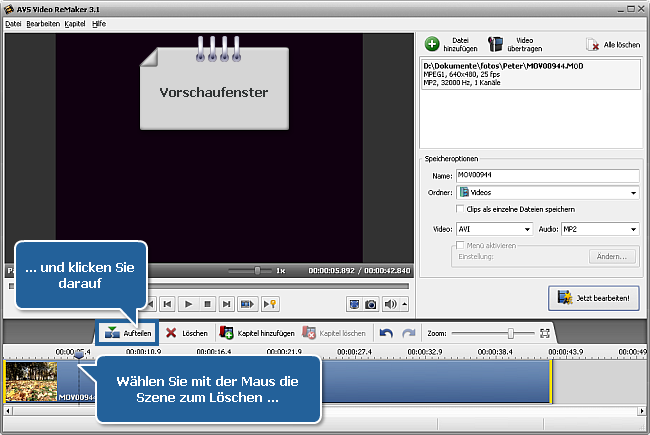Click timeline ruler at 00:00:38.4
This screenshot has width=650, height=435.
pyautogui.click(x=495, y=352)
